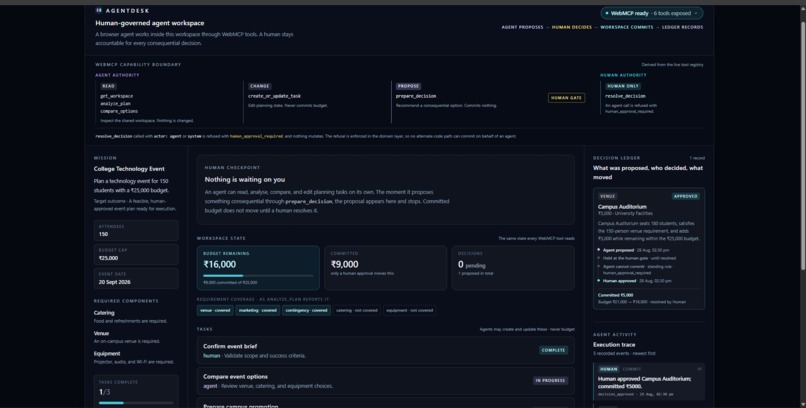Click the Committed ₹9,000 card

click(386, 268)
